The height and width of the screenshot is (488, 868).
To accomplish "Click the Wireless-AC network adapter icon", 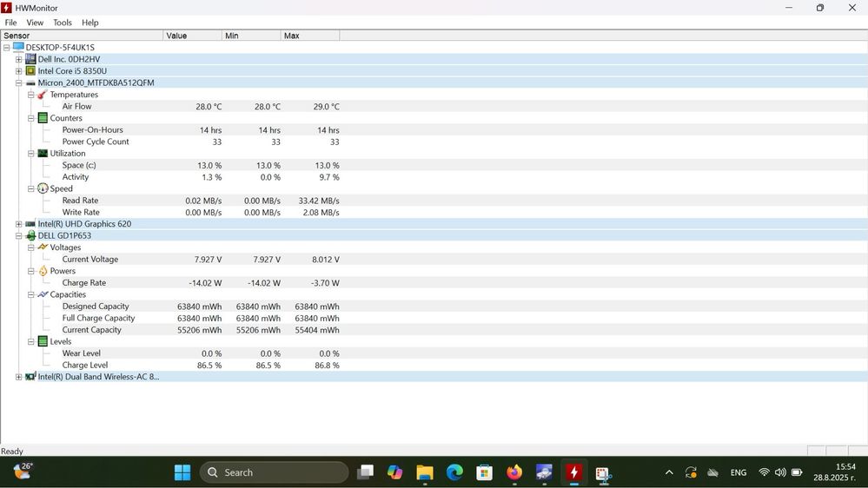I will [x=31, y=376].
